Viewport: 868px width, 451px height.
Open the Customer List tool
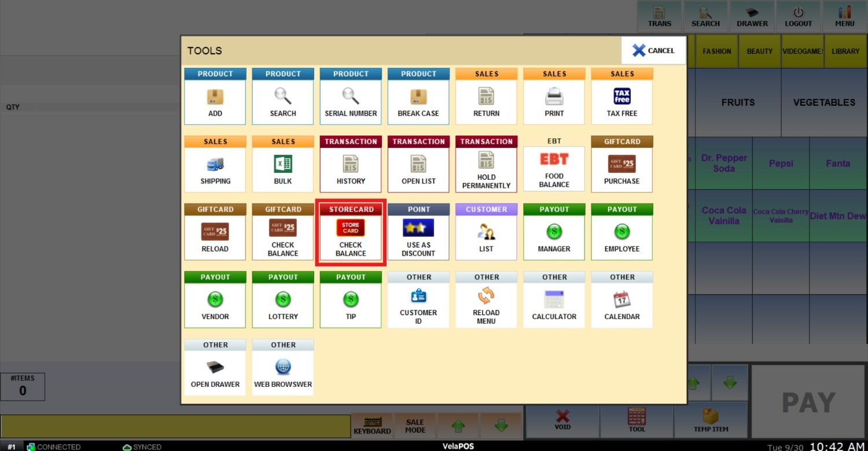point(486,237)
